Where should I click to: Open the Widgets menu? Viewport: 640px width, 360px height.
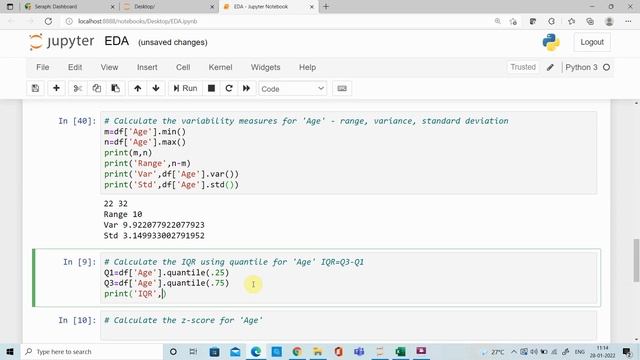pos(265,67)
